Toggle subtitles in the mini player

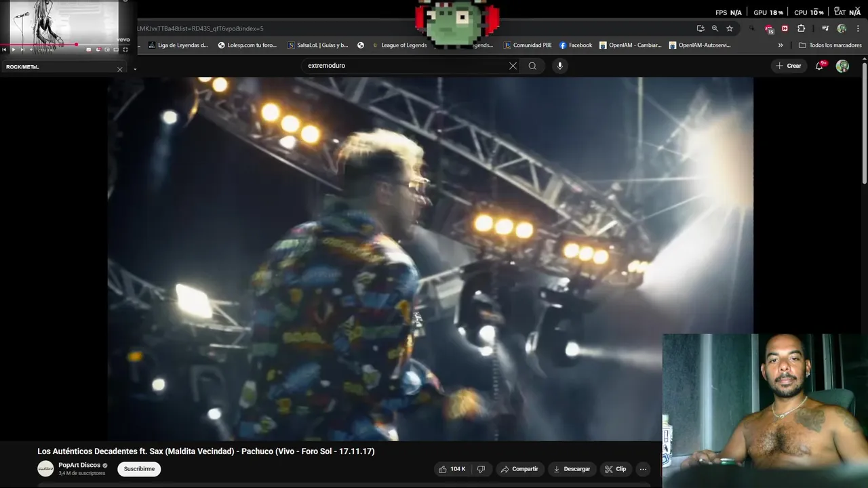point(89,49)
